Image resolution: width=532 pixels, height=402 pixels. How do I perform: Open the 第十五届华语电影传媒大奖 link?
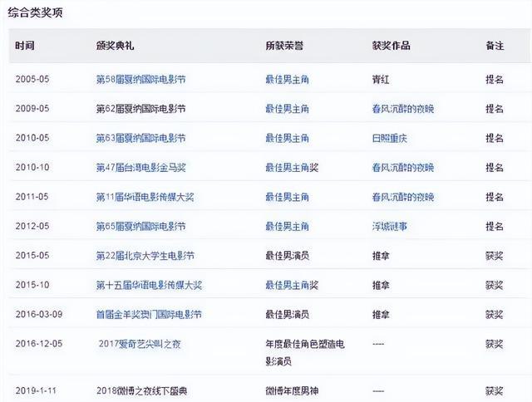click(149, 285)
